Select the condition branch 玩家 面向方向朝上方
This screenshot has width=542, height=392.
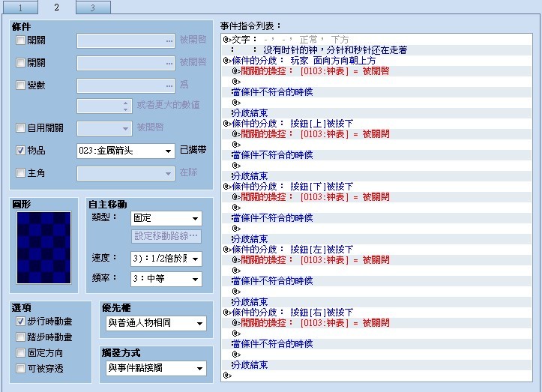point(377,61)
